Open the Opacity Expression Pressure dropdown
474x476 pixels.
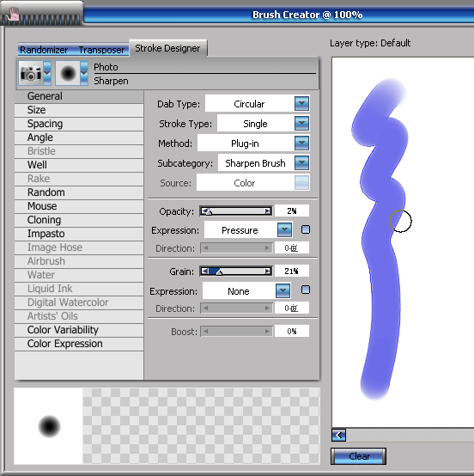tap(284, 229)
